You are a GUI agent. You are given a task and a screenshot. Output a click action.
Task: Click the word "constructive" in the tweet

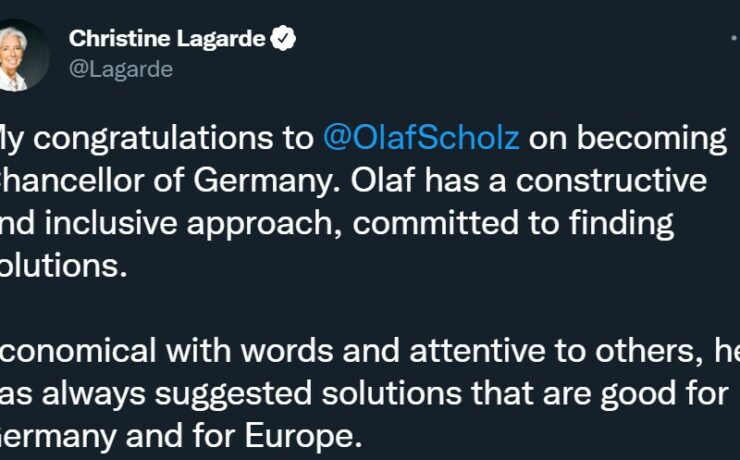611,181
